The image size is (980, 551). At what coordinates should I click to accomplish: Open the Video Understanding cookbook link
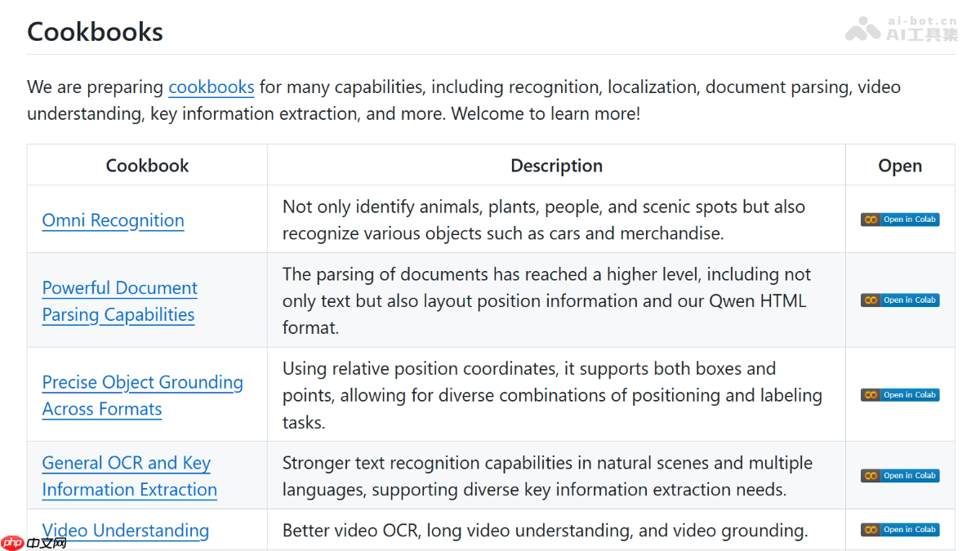[126, 531]
